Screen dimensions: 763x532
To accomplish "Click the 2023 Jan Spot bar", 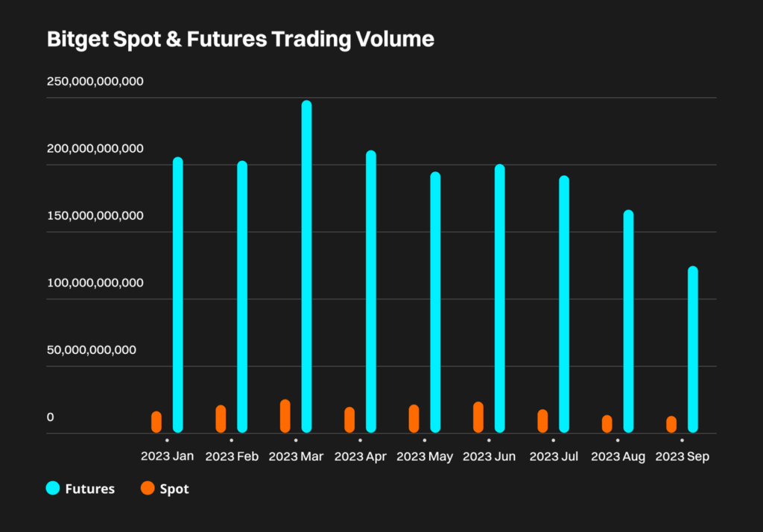I will pos(156,422).
